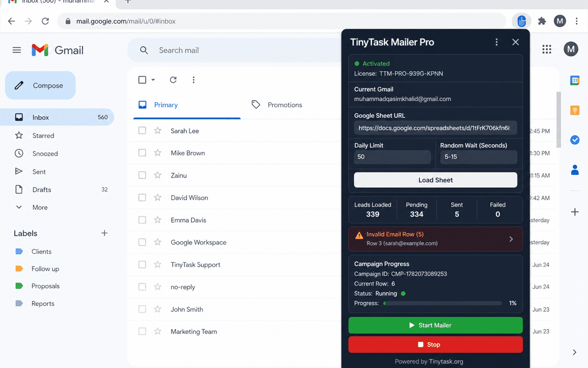Screen dimensions: 588x368
Task: Open Google Calendar in the side panel
Action: tap(575, 80)
